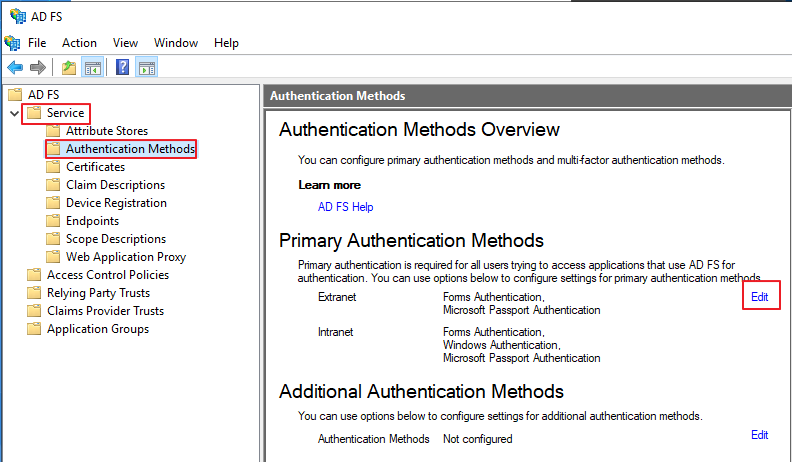Open the AD FS Help link
This screenshot has width=792, height=462.
[345, 207]
